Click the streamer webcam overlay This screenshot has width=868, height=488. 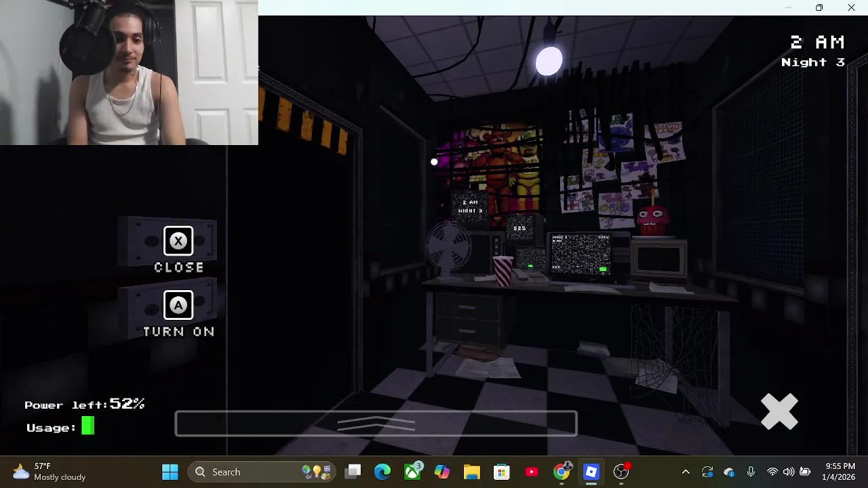coord(129,73)
